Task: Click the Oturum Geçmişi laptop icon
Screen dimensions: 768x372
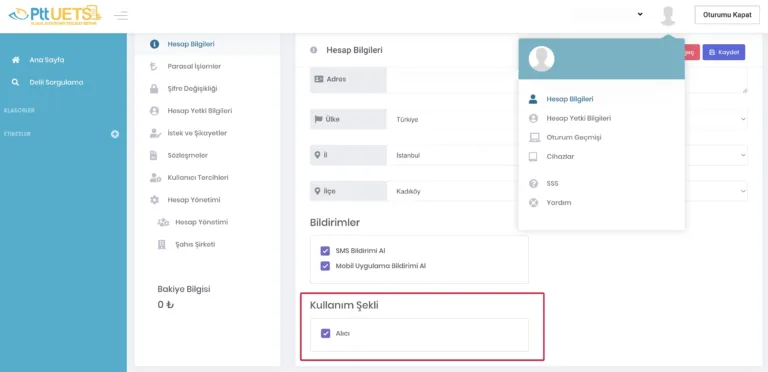Action: point(534,138)
